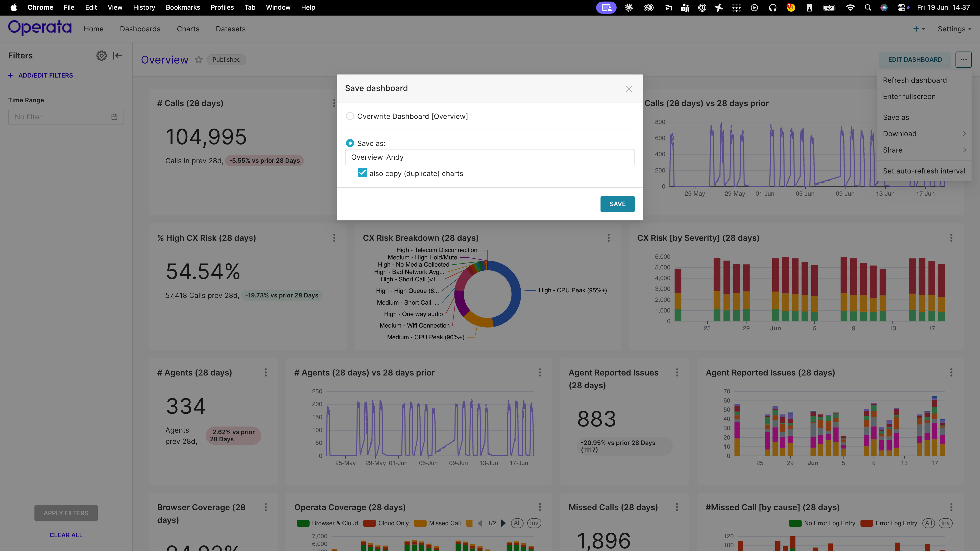
Task: Click the Save as name input field
Action: [490, 157]
